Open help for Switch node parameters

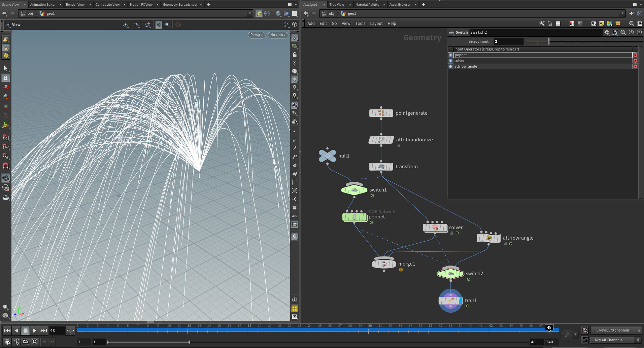point(639,32)
